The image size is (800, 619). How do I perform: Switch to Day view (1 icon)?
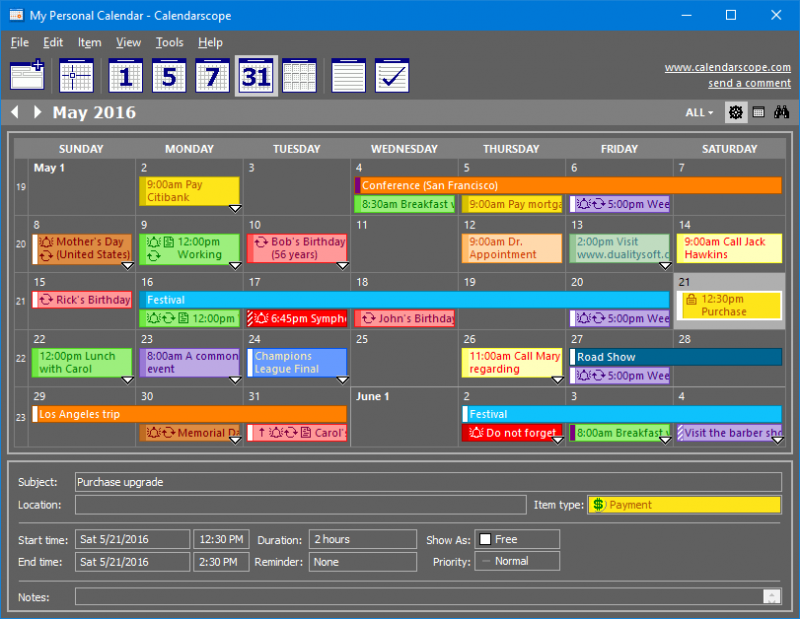pos(125,76)
